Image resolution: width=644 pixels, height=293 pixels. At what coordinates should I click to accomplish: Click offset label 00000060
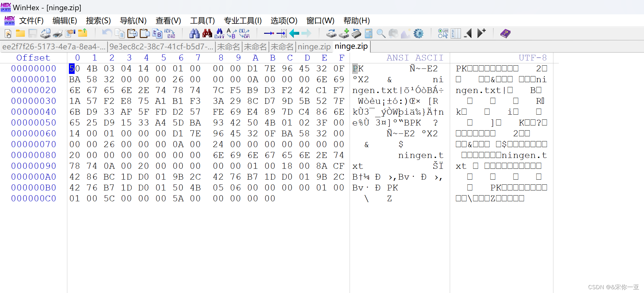[33, 133]
